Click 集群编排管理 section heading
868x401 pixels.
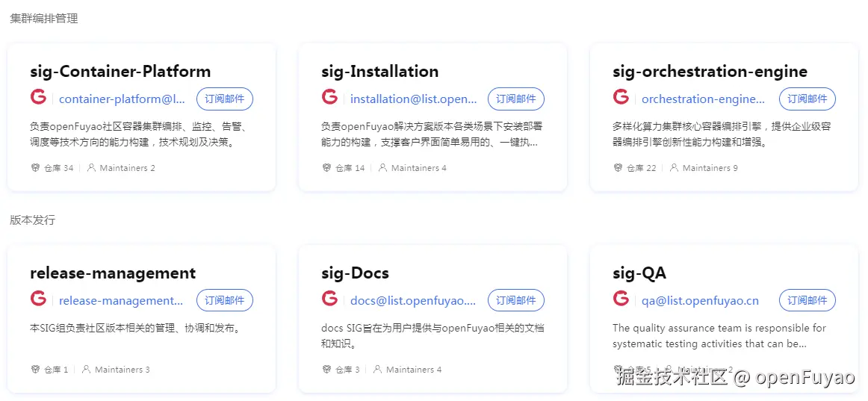(44, 18)
